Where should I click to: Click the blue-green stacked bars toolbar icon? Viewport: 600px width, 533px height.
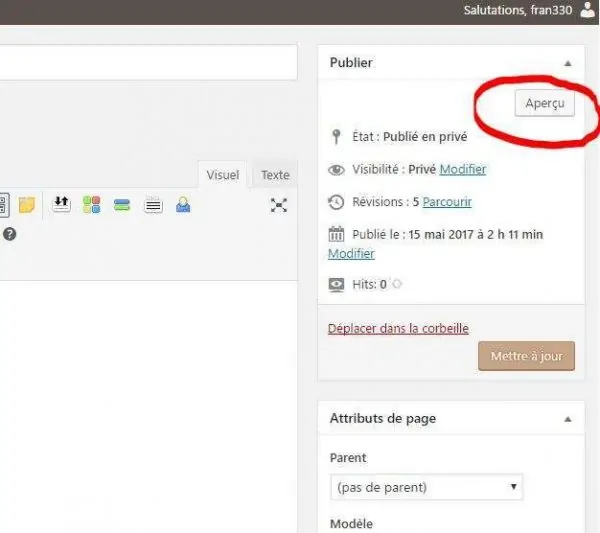[122, 205]
